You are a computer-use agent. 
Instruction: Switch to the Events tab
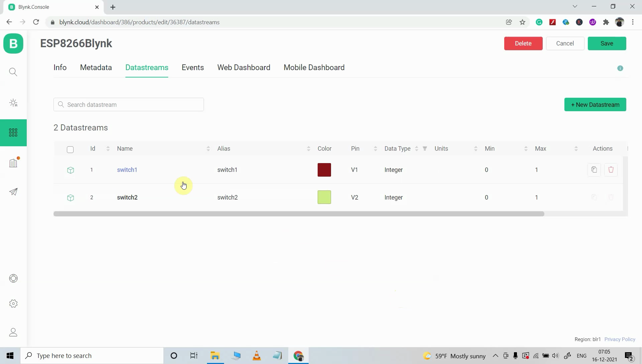193,67
